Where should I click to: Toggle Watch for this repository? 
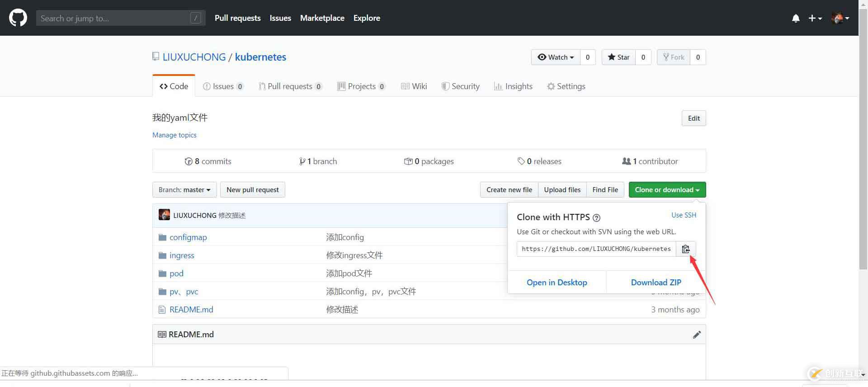[556, 57]
